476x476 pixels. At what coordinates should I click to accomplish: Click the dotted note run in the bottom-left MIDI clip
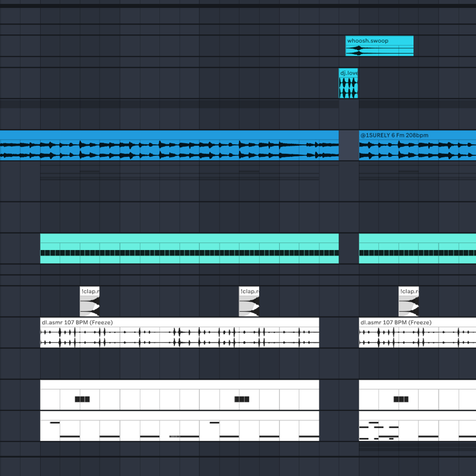coord(174,436)
